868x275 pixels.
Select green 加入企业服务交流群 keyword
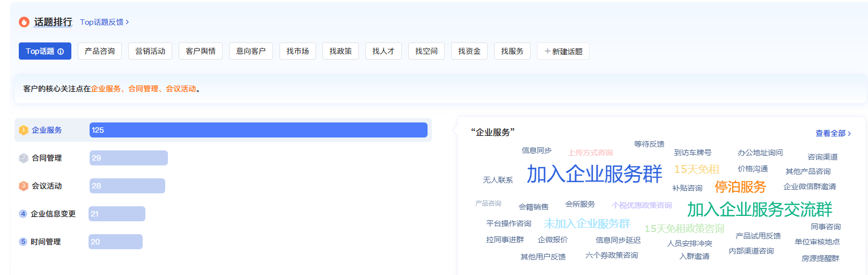point(759,209)
